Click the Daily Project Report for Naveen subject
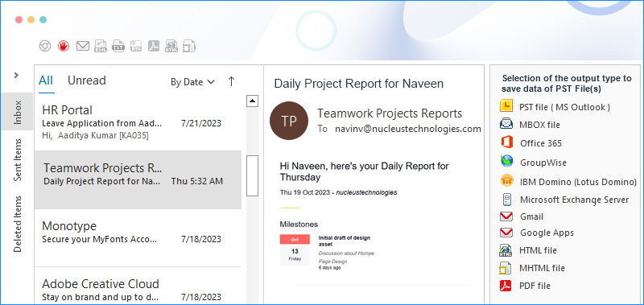Image resolution: width=644 pixels, height=305 pixels. 358,84
